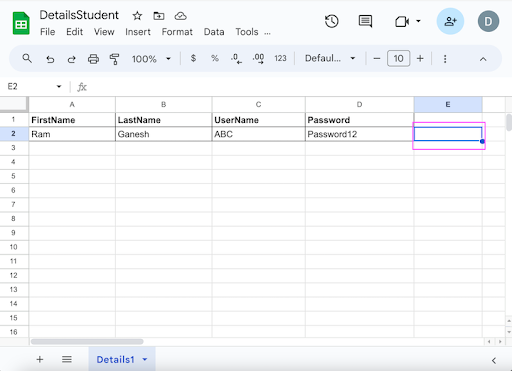Switch to the Details1 sheet tab
The image size is (512, 371).
point(115,360)
